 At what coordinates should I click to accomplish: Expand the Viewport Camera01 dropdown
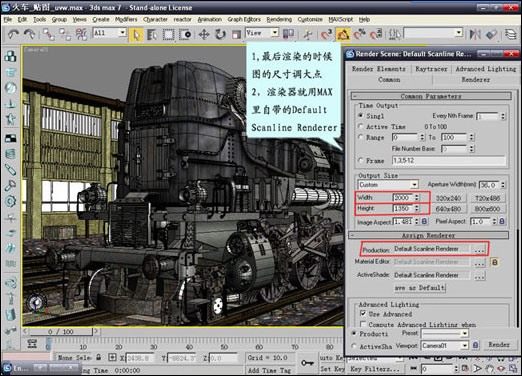445,346
